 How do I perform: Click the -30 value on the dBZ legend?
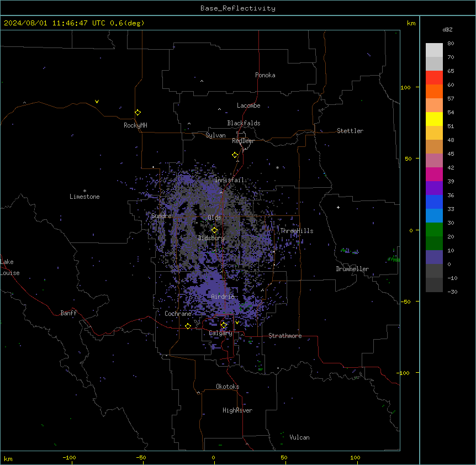coord(452,292)
